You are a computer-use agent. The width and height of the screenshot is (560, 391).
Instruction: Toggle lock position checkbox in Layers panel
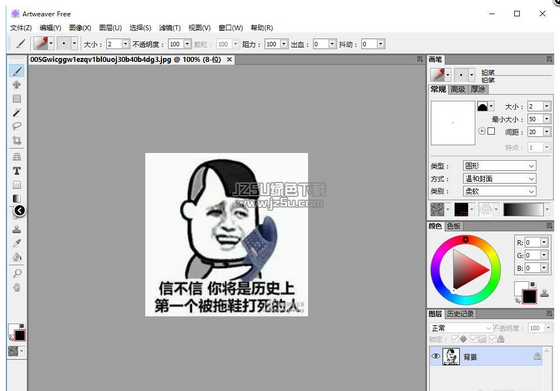tap(455, 339)
